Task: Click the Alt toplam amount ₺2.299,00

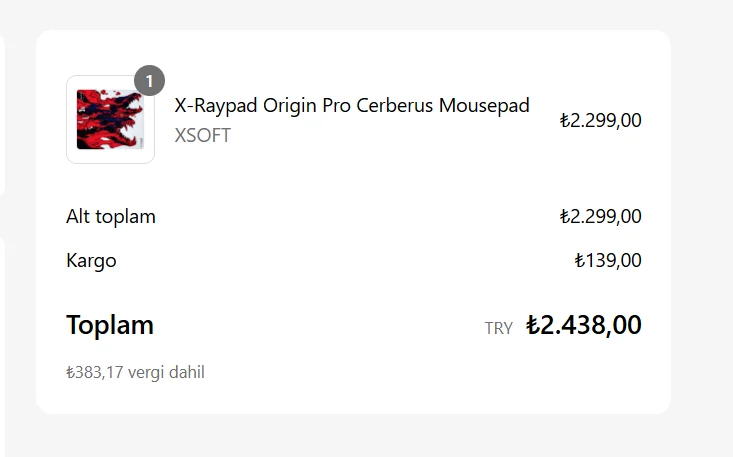Action: pos(601,216)
